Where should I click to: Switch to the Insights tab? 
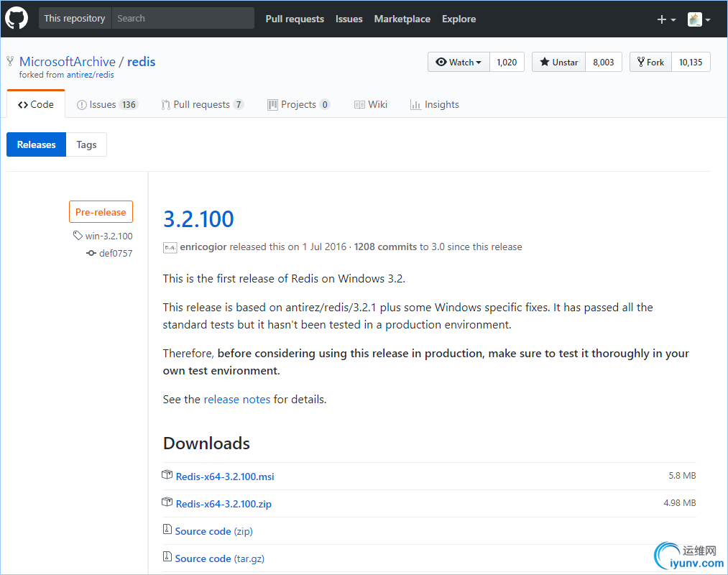(435, 104)
